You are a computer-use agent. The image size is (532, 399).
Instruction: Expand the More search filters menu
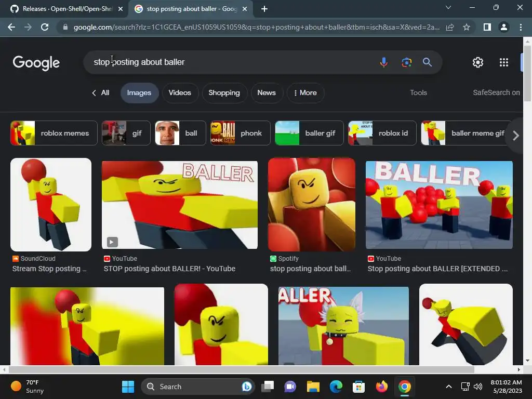coord(305,92)
